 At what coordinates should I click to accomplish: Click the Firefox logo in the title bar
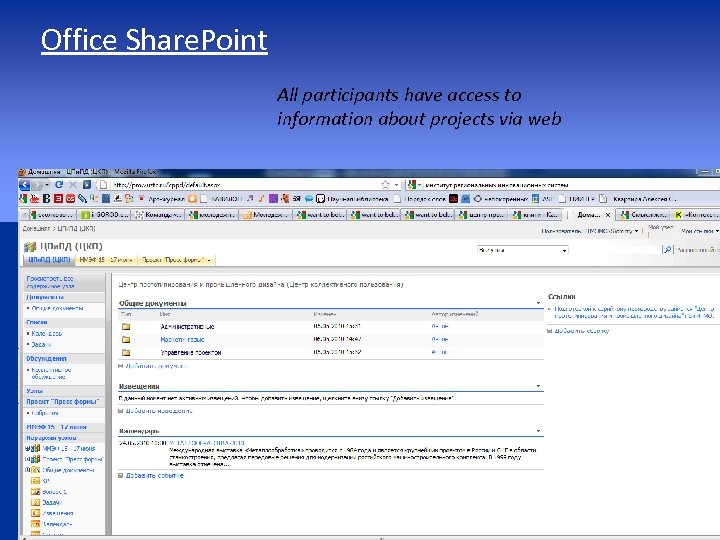(x=22, y=172)
